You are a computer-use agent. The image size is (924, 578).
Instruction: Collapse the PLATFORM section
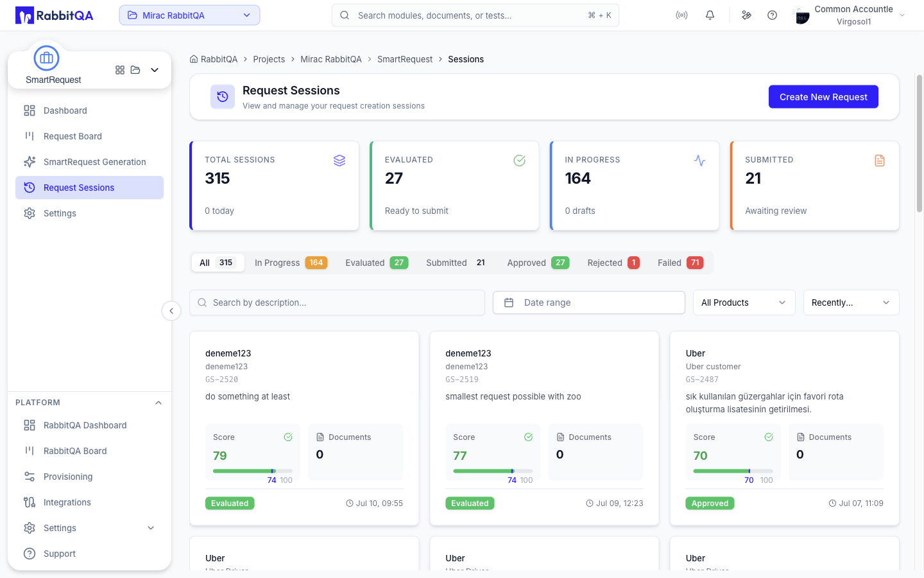coord(158,403)
